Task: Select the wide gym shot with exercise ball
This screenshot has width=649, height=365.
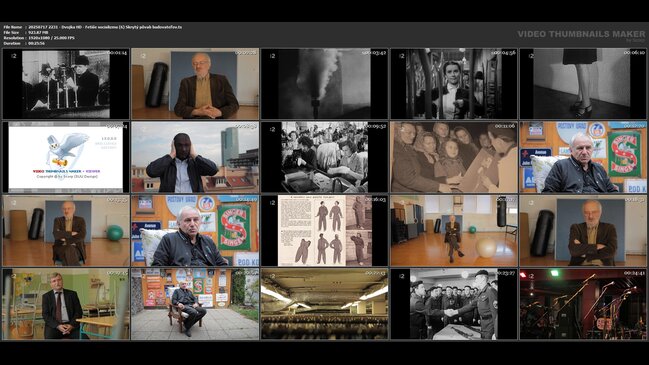Action: coord(454,231)
